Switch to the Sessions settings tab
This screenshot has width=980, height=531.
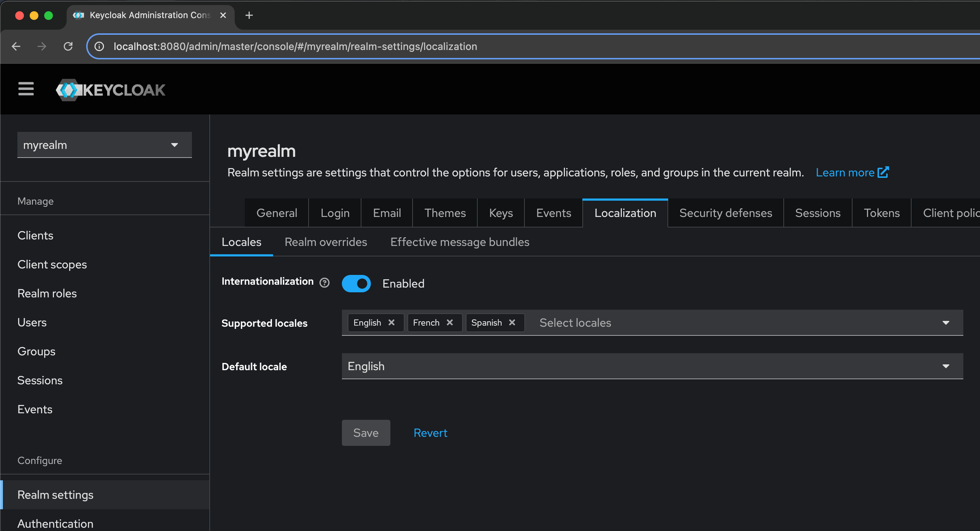[818, 213]
